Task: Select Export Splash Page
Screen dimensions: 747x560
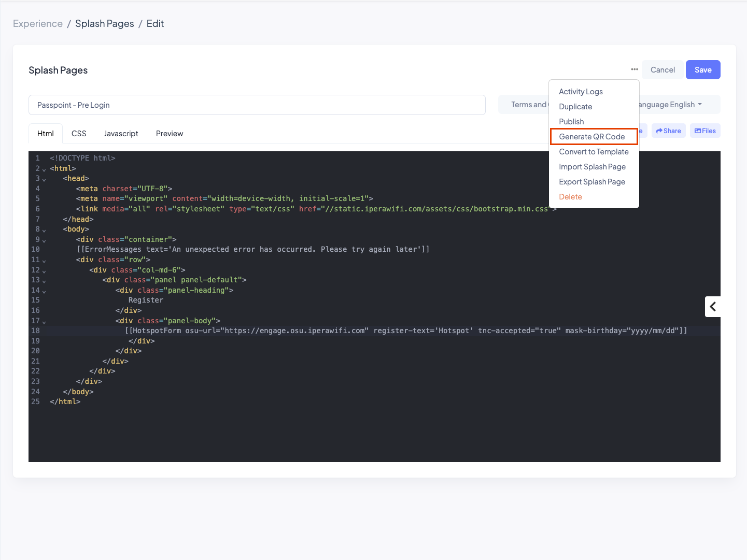Action: (592, 182)
